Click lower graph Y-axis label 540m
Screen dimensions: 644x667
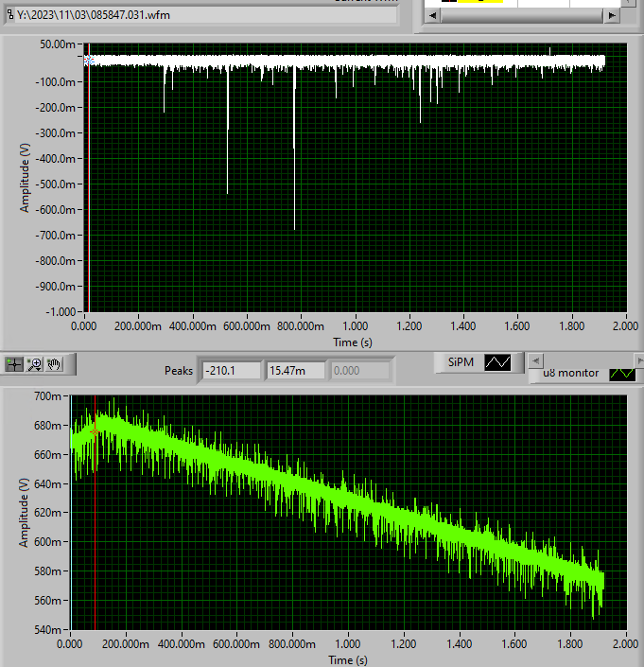pyautogui.click(x=47, y=629)
